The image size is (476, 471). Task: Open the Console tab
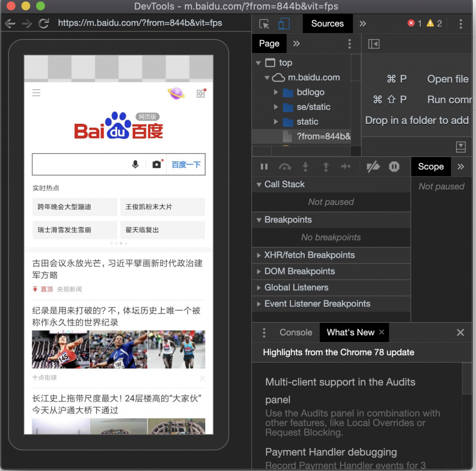pyautogui.click(x=296, y=332)
